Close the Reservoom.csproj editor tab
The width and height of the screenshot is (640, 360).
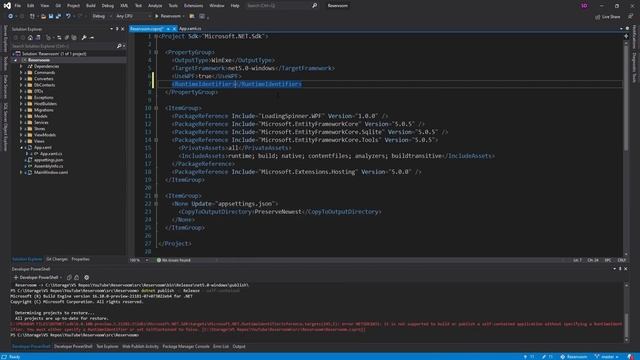pos(174,29)
